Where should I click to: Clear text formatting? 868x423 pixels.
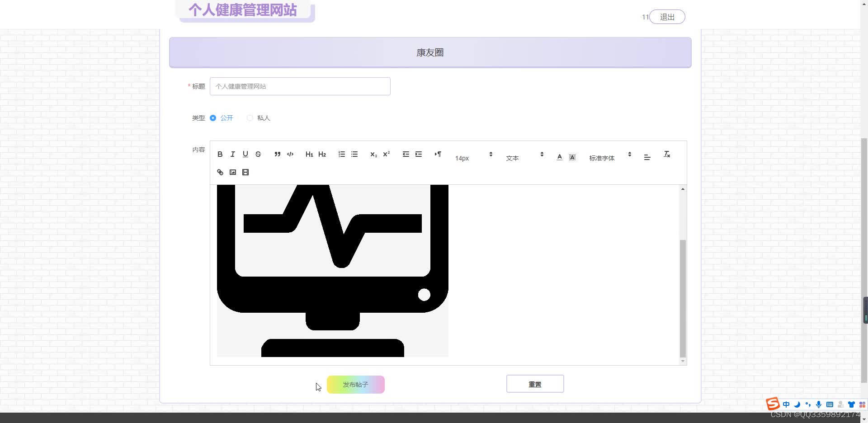pyautogui.click(x=667, y=154)
